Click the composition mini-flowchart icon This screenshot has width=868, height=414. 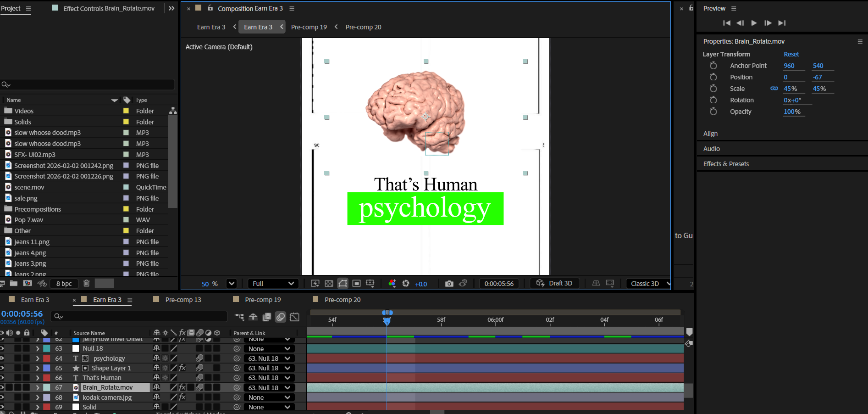(x=239, y=317)
